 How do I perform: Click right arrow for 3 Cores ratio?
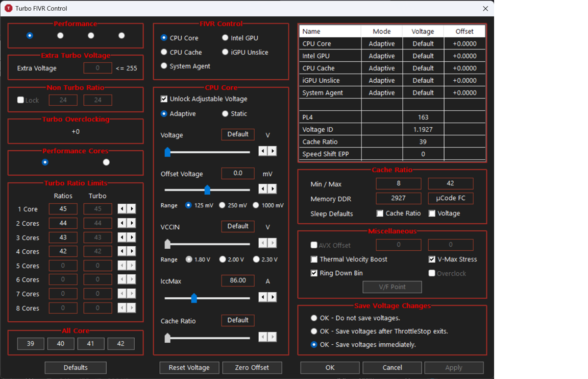point(132,238)
